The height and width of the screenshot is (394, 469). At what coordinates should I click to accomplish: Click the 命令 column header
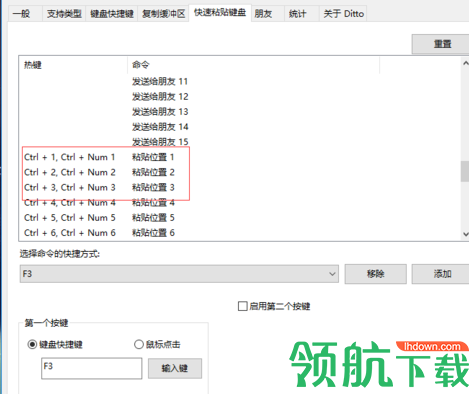(x=253, y=65)
